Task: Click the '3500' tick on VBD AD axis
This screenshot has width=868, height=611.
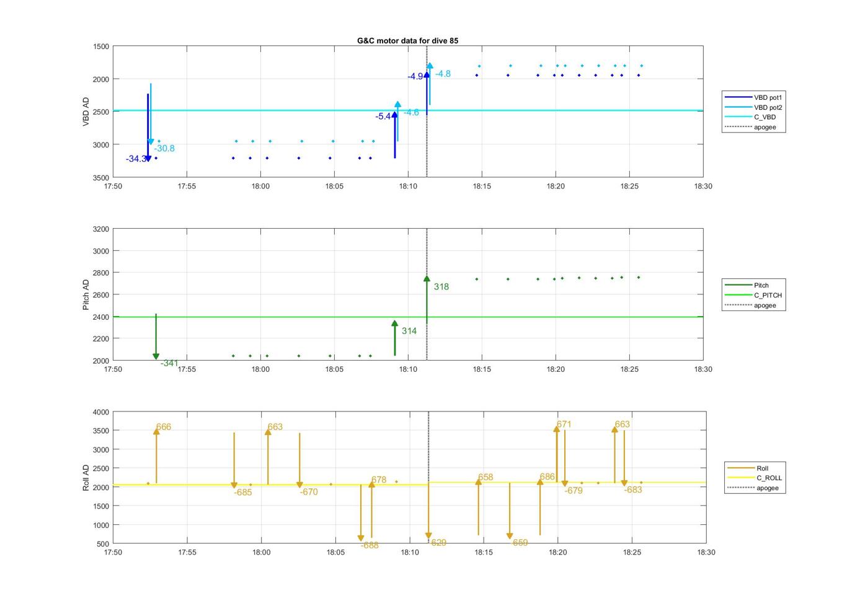Action: (x=100, y=178)
